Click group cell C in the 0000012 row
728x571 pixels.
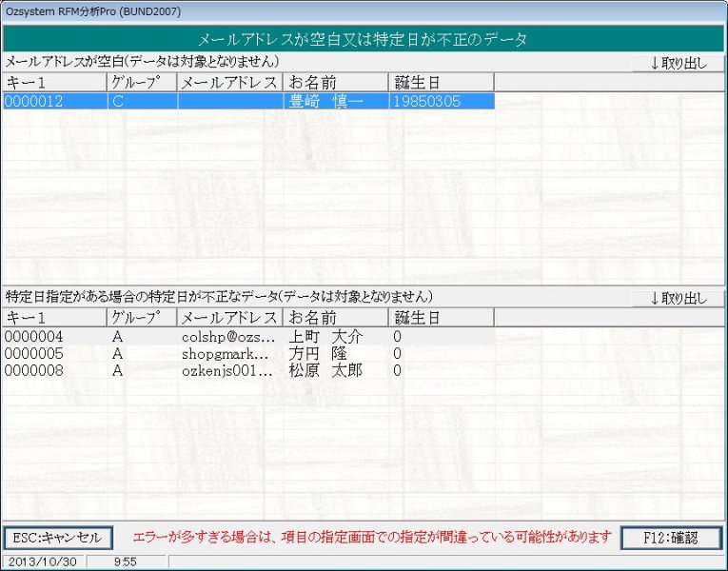pyautogui.click(x=142, y=101)
